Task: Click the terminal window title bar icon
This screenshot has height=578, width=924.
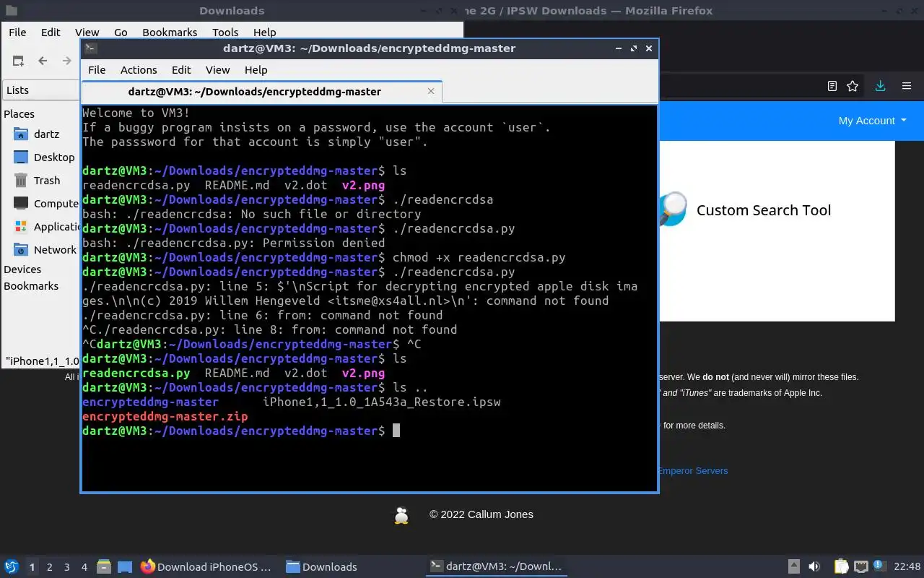Action: (90, 48)
